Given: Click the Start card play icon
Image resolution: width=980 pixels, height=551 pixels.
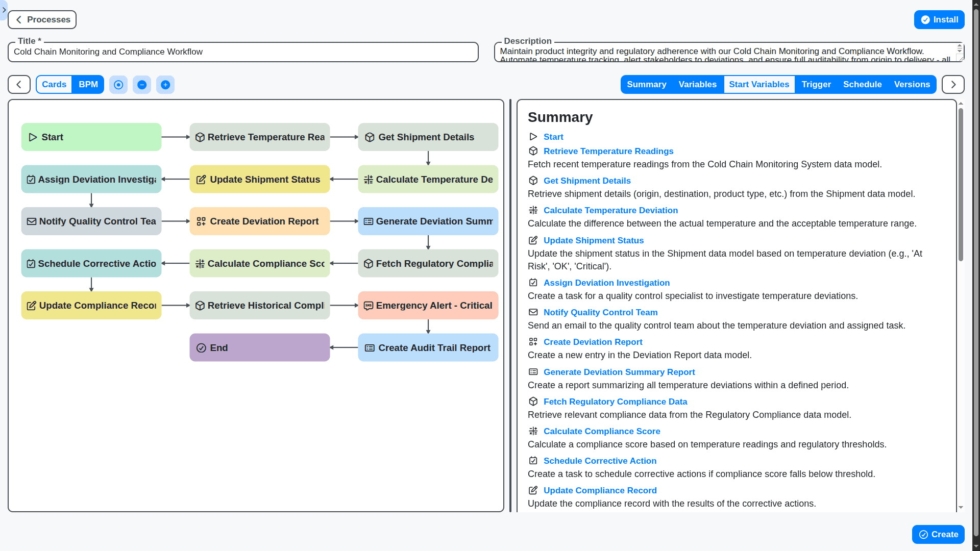Looking at the screenshot, I should (x=33, y=137).
